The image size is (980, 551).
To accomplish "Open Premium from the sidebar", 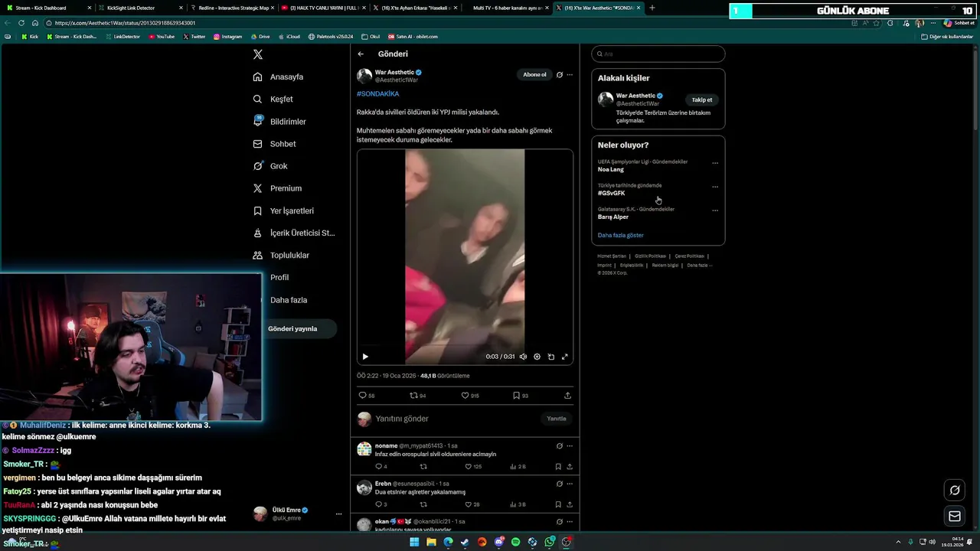I will point(277,188).
